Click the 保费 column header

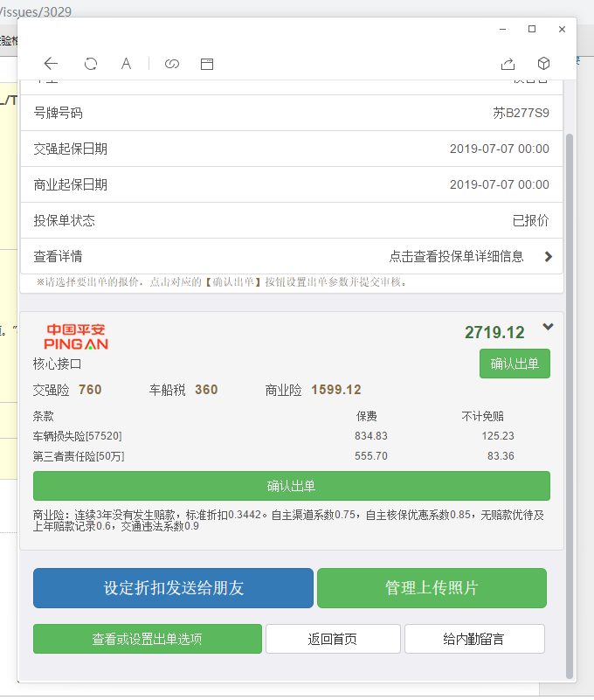click(x=366, y=417)
